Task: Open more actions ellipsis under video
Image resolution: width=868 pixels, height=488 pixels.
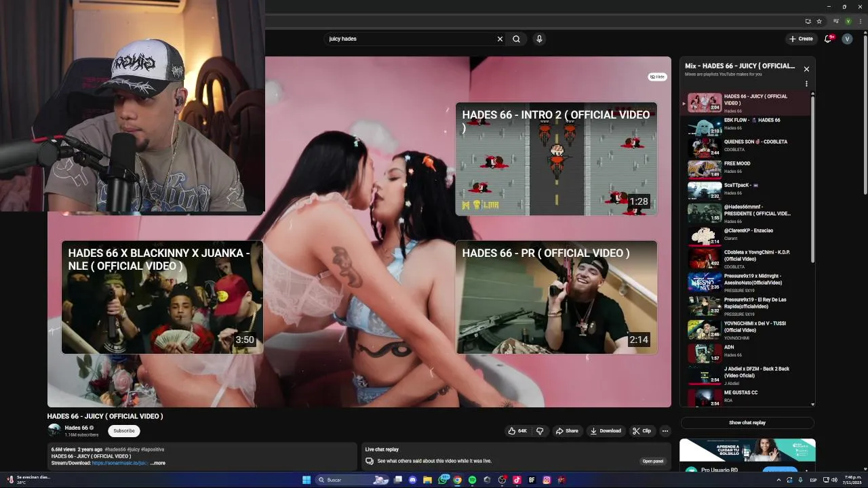Action: pyautogui.click(x=665, y=430)
